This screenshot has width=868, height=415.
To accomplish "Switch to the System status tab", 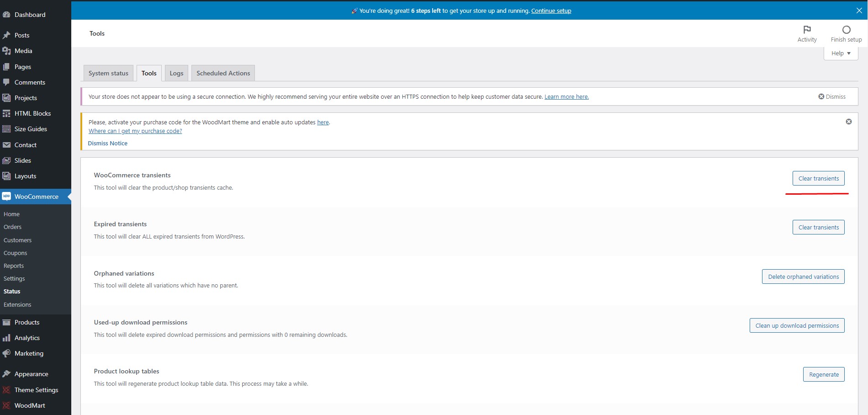I will 108,73.
